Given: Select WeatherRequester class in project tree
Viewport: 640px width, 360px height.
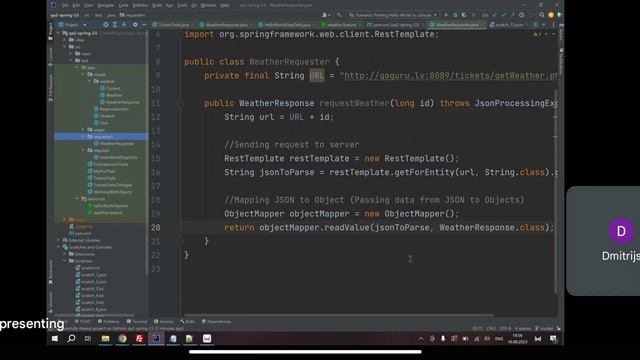Looking at the screenshot, I should [x=114, y=144].
